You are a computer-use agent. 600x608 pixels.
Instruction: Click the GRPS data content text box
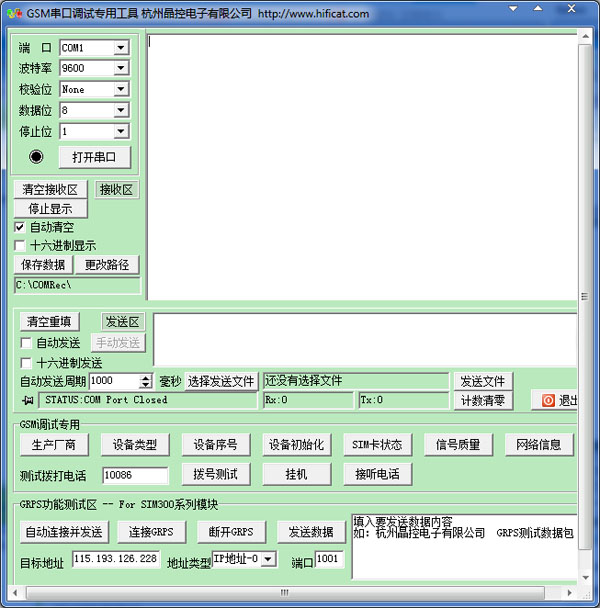point(464,547)
